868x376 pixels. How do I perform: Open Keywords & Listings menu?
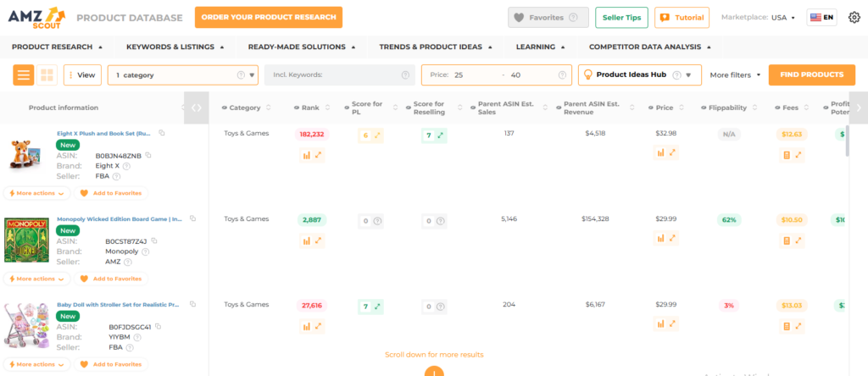(x=175, y=47)
